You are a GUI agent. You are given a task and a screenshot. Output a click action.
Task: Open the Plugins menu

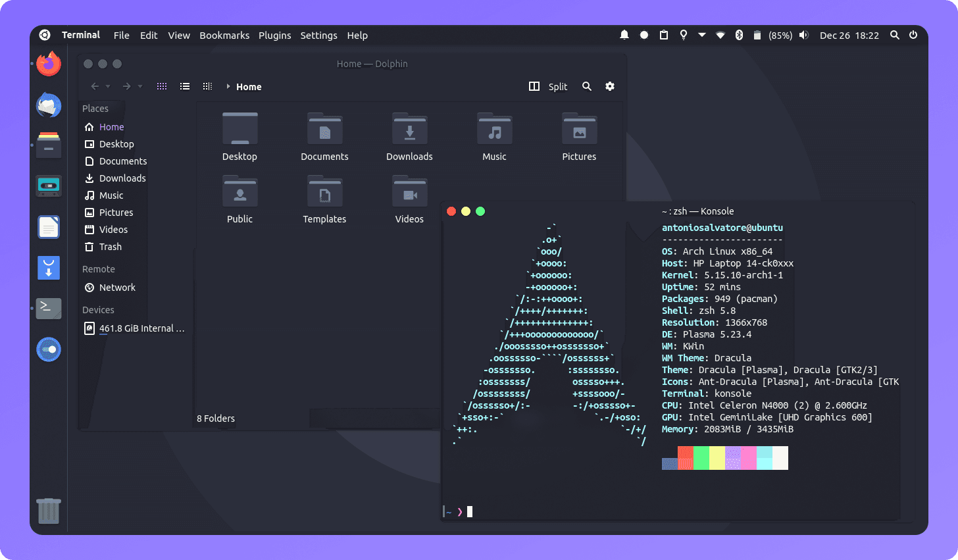point(274,36)
